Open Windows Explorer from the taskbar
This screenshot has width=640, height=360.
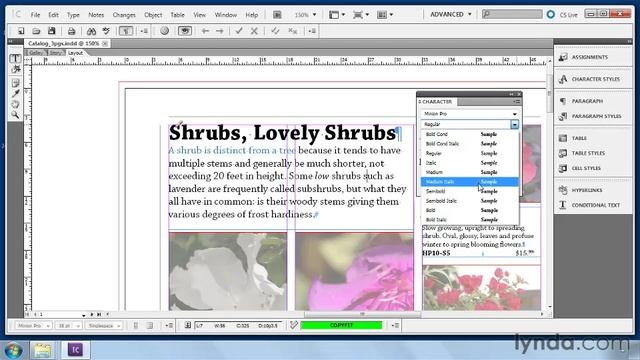coord(42,350)
